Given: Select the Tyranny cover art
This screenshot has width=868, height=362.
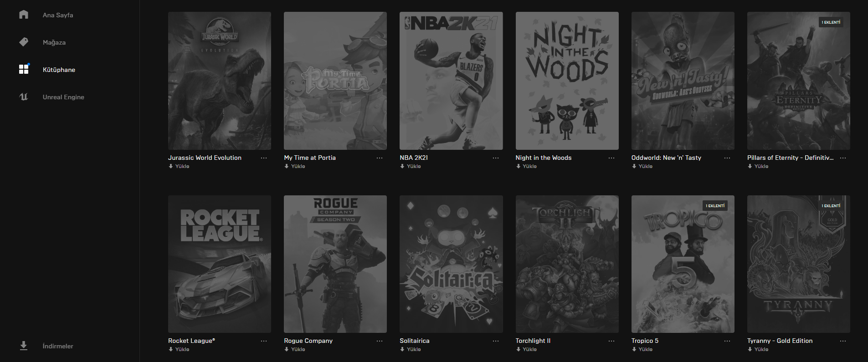Looking at the screenshot, I should point(799,264).
